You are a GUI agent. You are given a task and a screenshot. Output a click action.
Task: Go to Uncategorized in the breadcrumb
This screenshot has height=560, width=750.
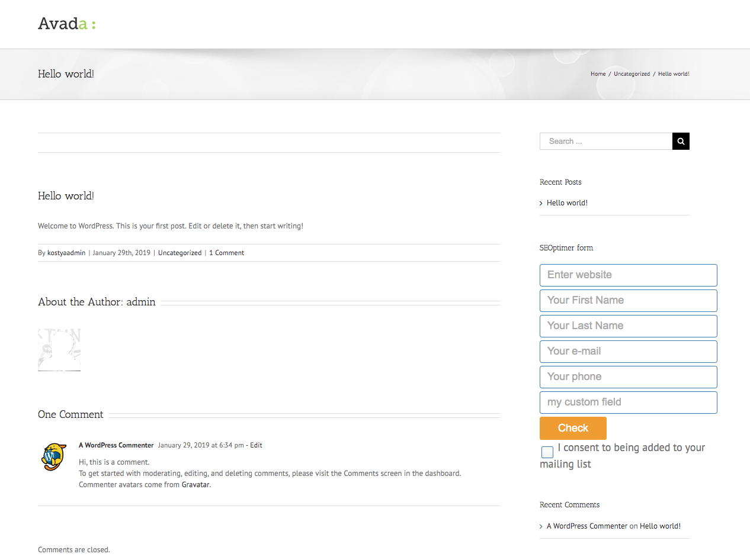click(x=632, y=74)
